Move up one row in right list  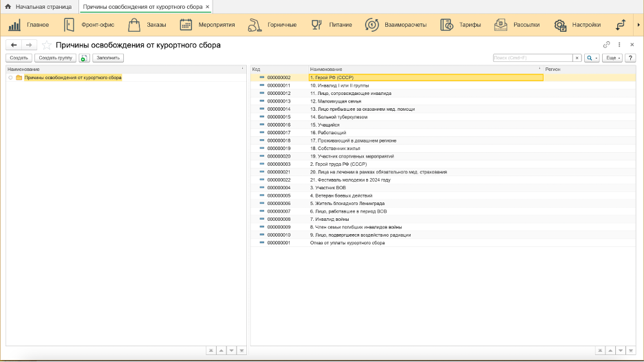click(x=610, y=350)
